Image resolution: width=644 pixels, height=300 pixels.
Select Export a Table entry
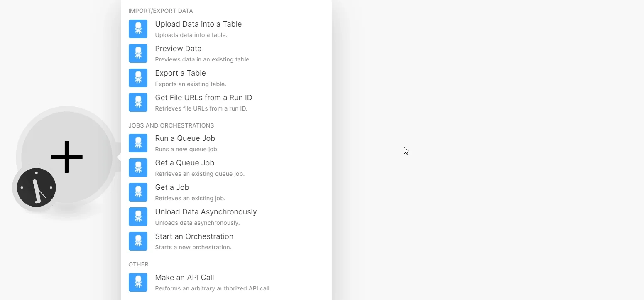[226, 78]
